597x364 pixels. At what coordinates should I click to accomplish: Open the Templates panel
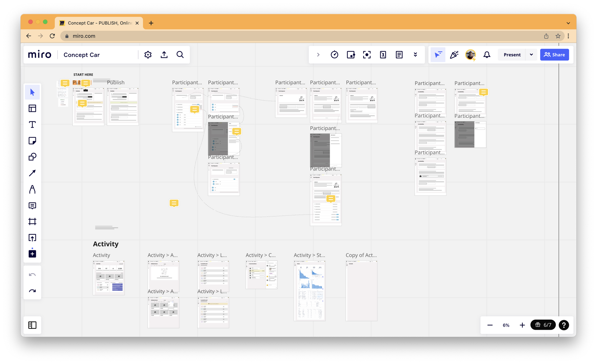tap(32, 108)
